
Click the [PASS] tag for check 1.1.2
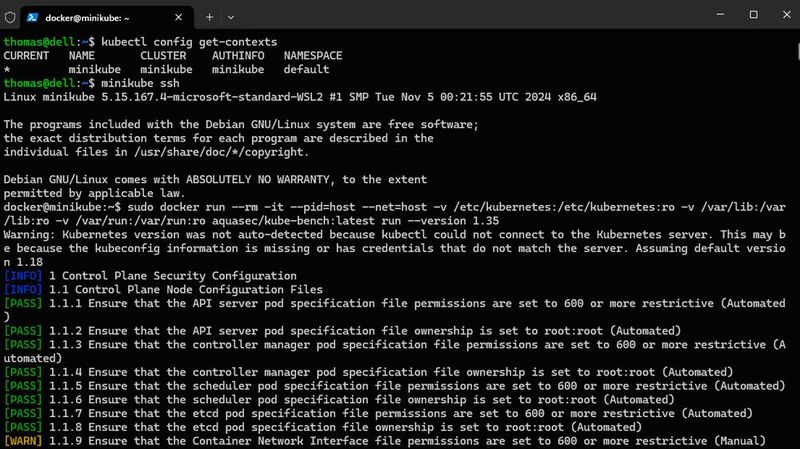pos(23,331)
